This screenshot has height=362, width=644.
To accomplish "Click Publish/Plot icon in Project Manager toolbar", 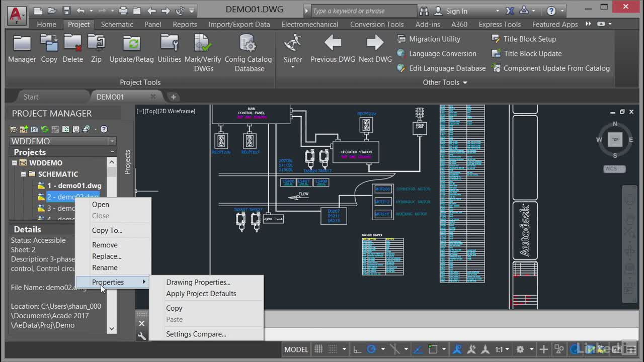I will [x=86, y=129].
